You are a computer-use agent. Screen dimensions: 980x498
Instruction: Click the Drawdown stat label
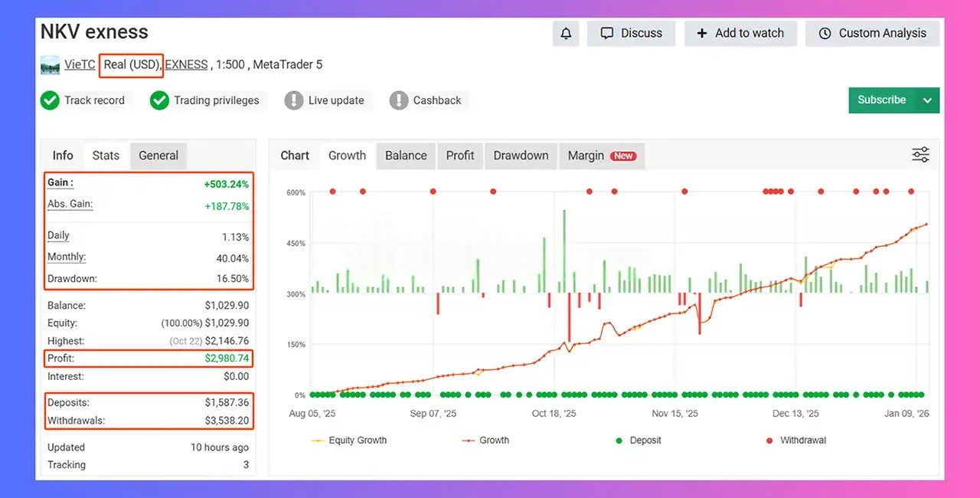pos(72,279)
